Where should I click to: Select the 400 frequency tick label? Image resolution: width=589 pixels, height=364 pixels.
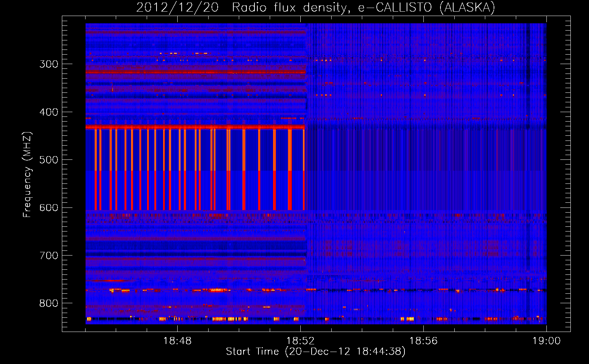pos(49,112)
